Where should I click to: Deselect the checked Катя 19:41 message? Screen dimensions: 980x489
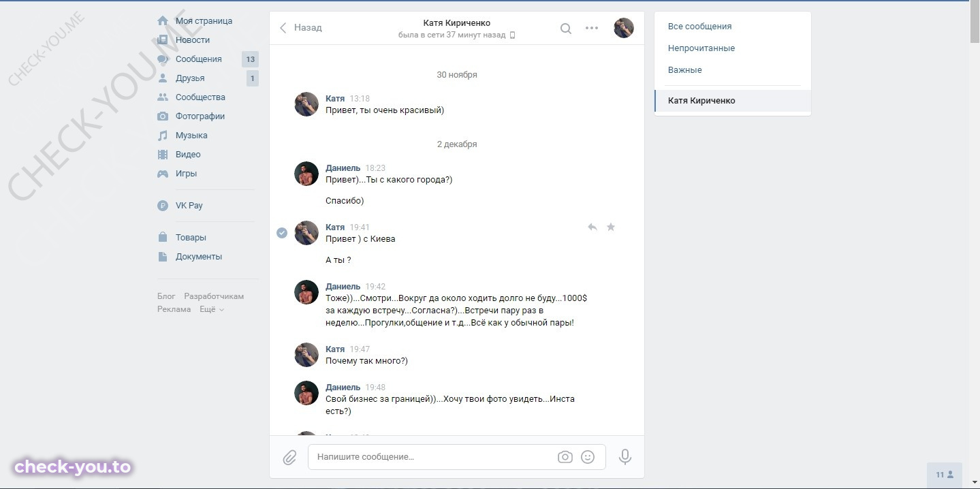click(282, 233)
